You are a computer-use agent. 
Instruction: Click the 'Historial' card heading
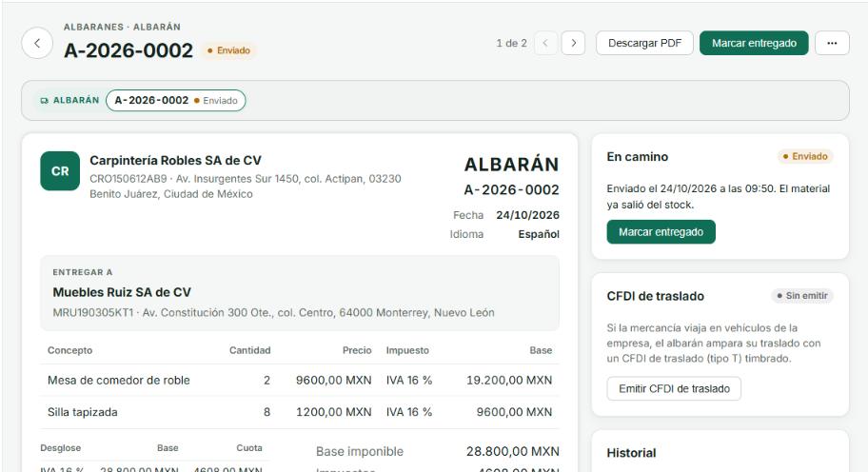coord(631,453)
